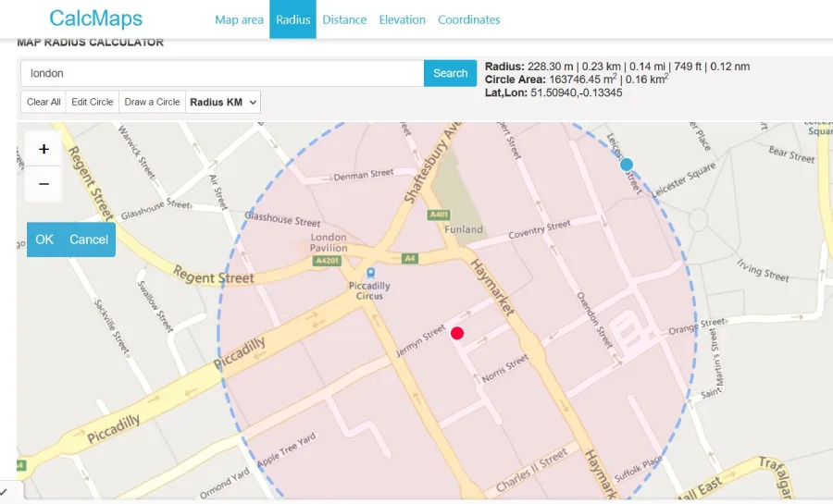The image size is (833, 504).
Task: Click the Clear All button
Action: click(44, 102)
